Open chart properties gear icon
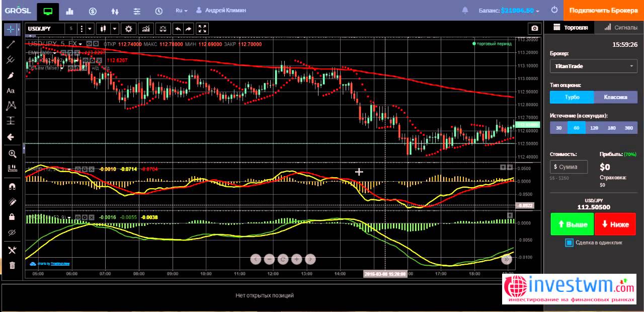The image size is (644, 312). [x=129, y=29]
